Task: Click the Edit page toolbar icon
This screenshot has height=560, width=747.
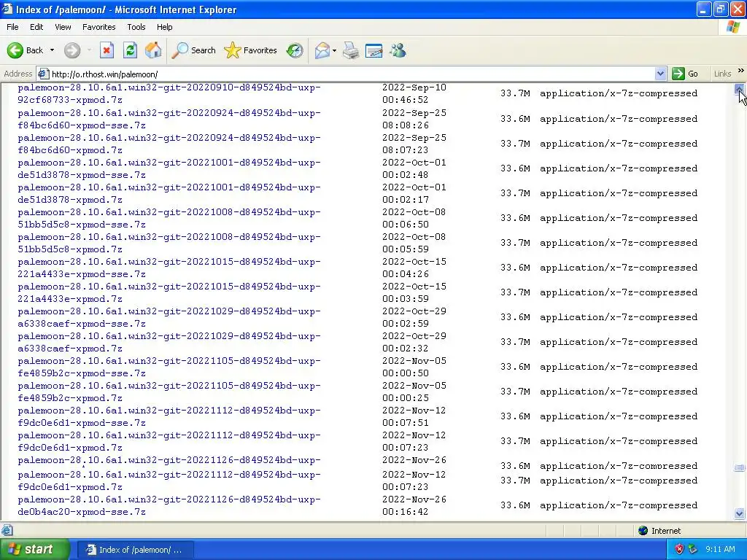Action: click(374, 50)
